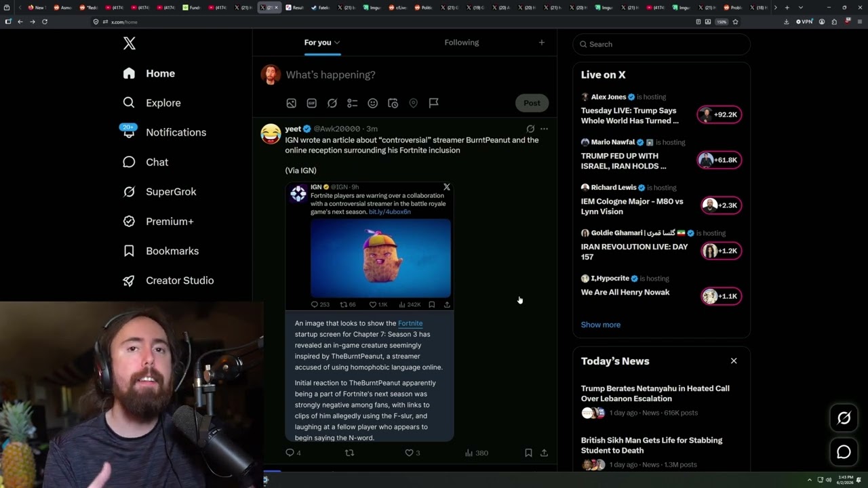Toggle the browser VPN button
Screen dimensions: 868x488
[x=804, y=22]
